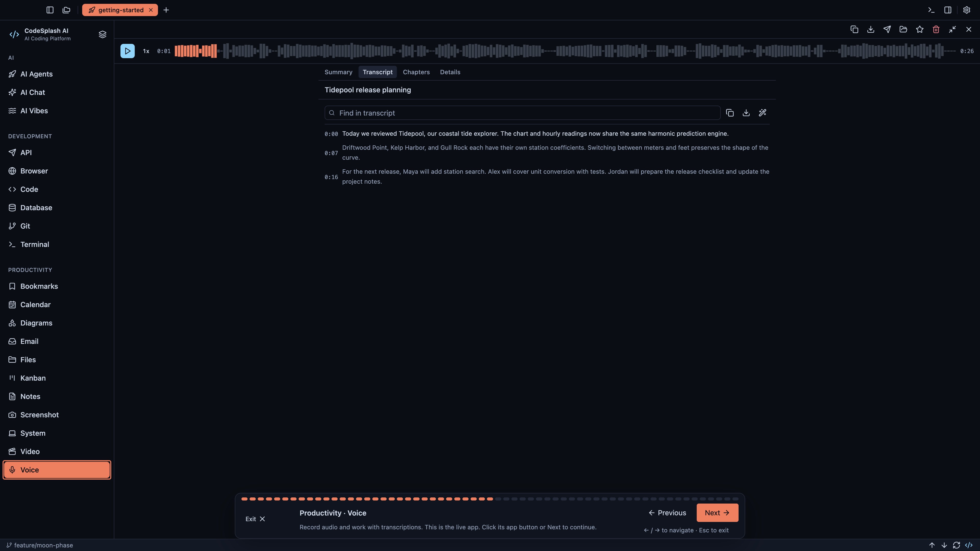Open the layers stack icon beside CodeSplash AI

coord(102,34)
